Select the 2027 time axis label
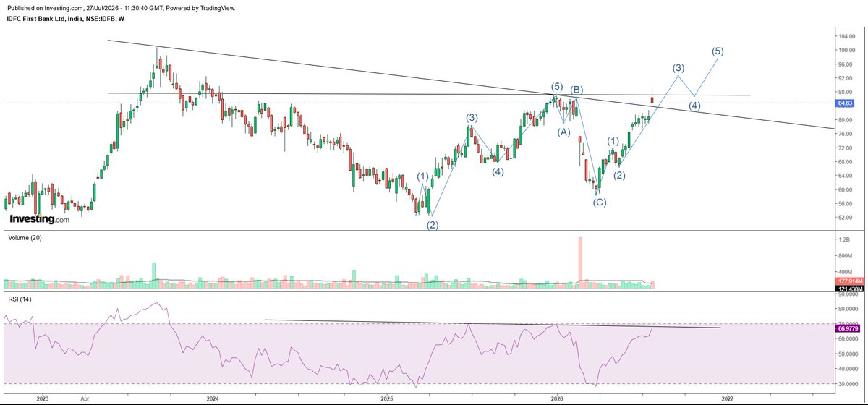 coord(728,398)
